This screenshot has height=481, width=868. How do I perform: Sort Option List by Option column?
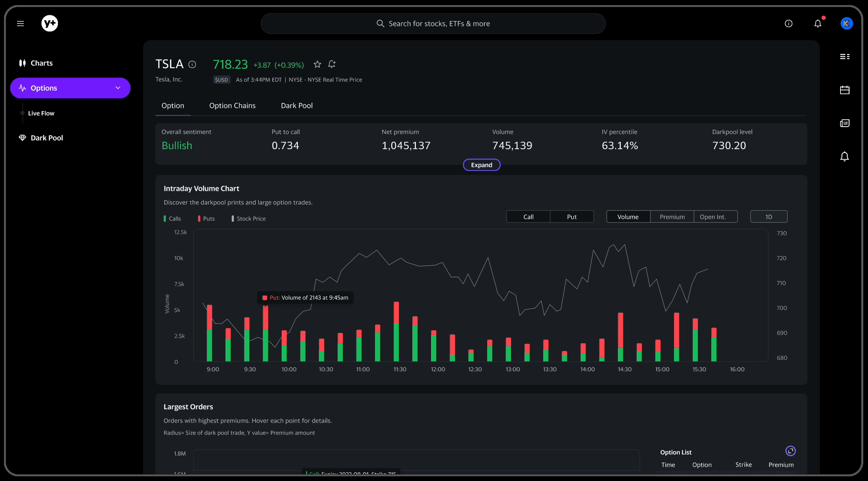(x=702, y=465)
